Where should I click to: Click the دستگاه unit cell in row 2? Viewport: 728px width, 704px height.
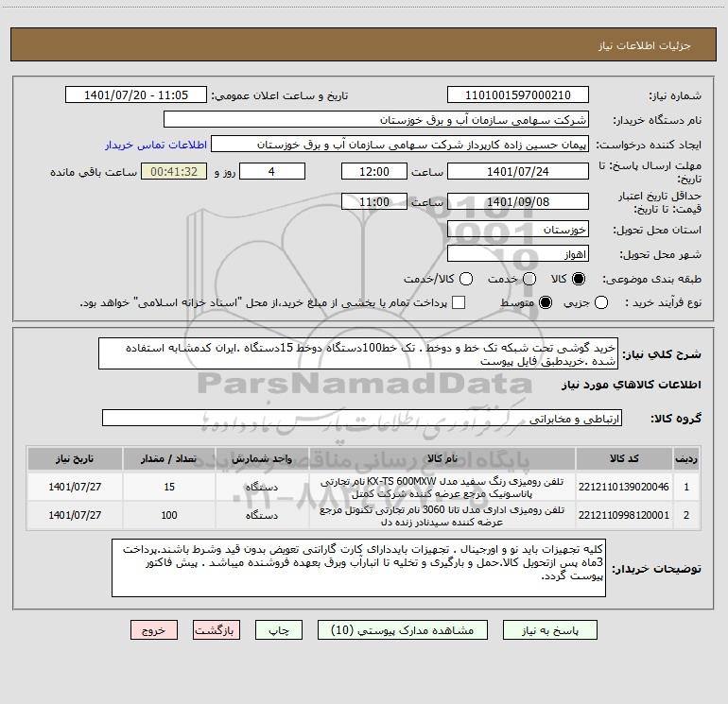tap(262, 515)
